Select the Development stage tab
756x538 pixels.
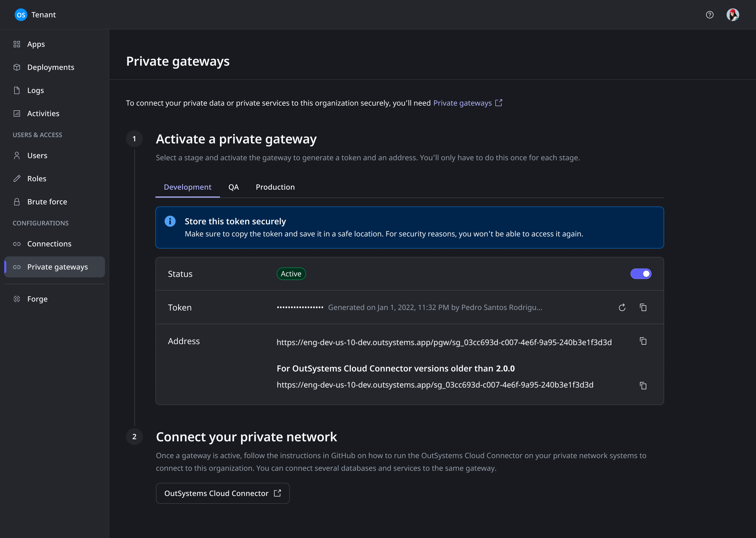click(x=187, y=187)
